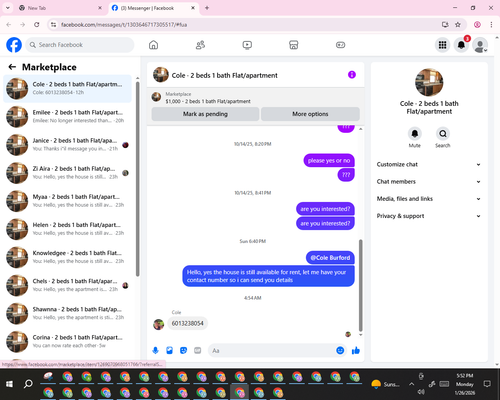Send a thumbs-up like
The image size is (500, 400).
356,350
